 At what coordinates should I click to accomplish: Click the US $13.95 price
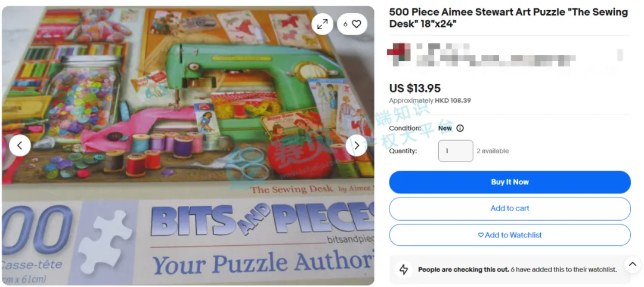(415, 88)
